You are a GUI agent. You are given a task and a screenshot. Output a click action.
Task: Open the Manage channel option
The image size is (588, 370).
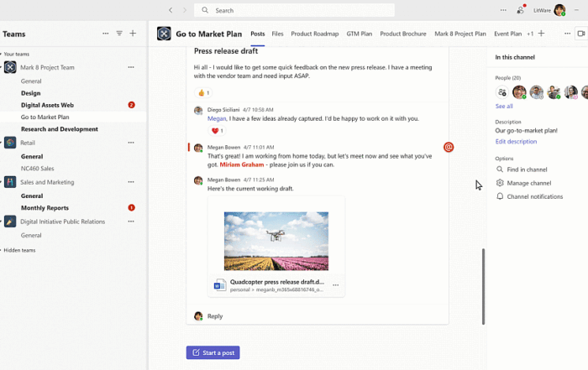[x=524, y=183]
